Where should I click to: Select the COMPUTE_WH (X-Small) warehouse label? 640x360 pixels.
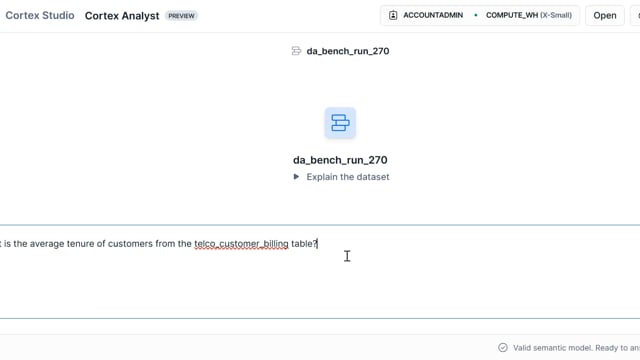pos(529,16)
